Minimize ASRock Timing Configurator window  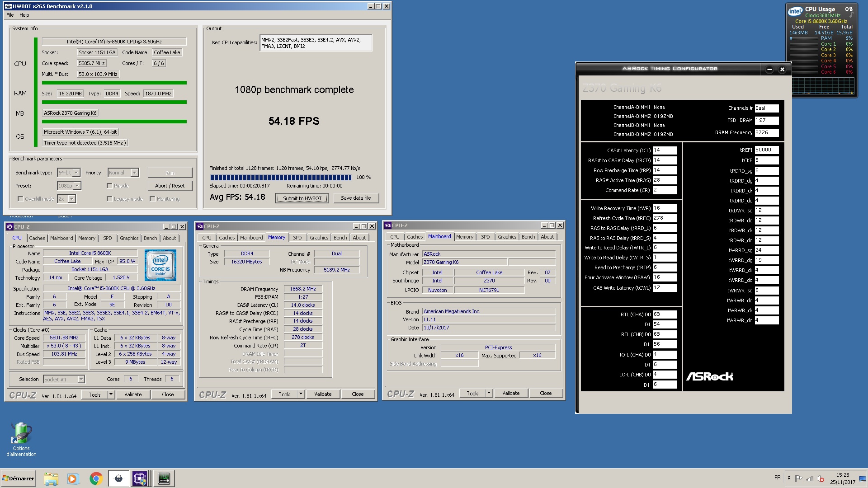tap(769, 69)
